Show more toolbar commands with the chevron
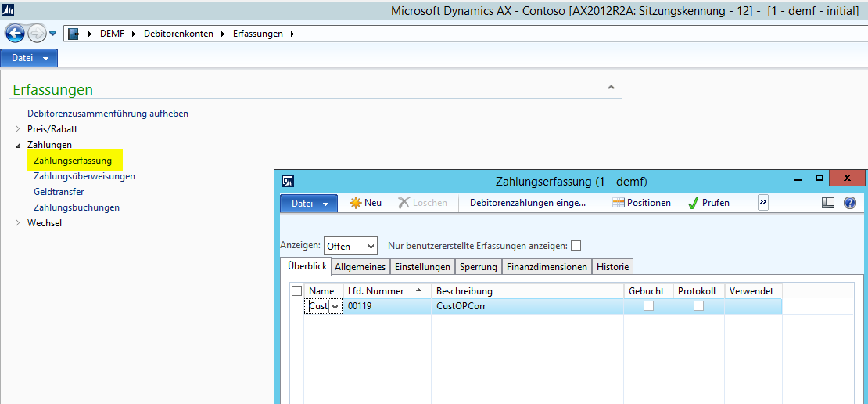This screenshot has height=404, width=868. tap(763, 203)
